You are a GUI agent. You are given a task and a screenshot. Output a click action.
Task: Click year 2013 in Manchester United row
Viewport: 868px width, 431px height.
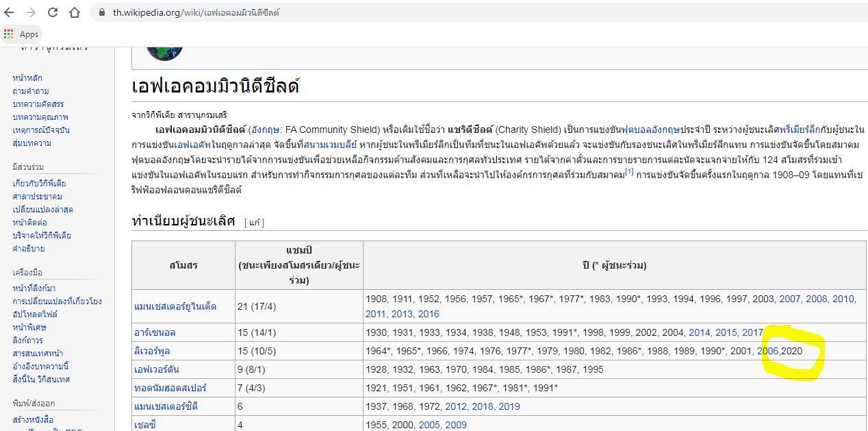(402, 314)
